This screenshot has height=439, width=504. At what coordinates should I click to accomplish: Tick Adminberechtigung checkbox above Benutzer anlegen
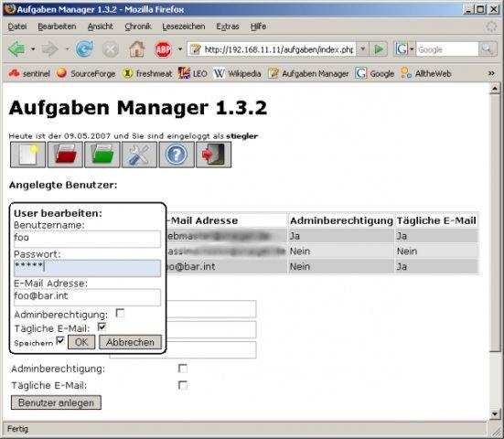coord(183,369)
